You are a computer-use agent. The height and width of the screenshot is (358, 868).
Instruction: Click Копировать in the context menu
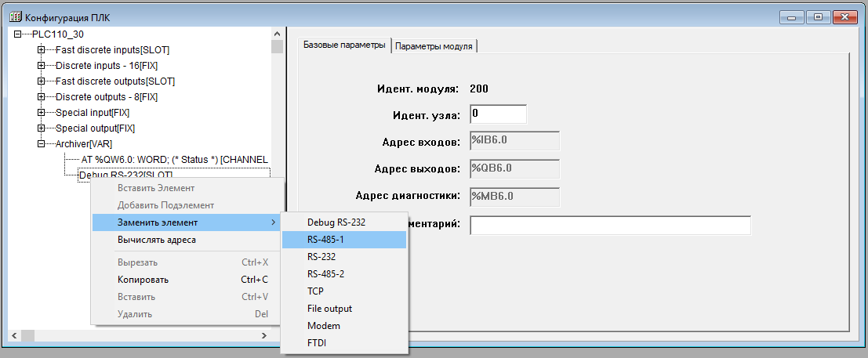(x=143, y=280)
